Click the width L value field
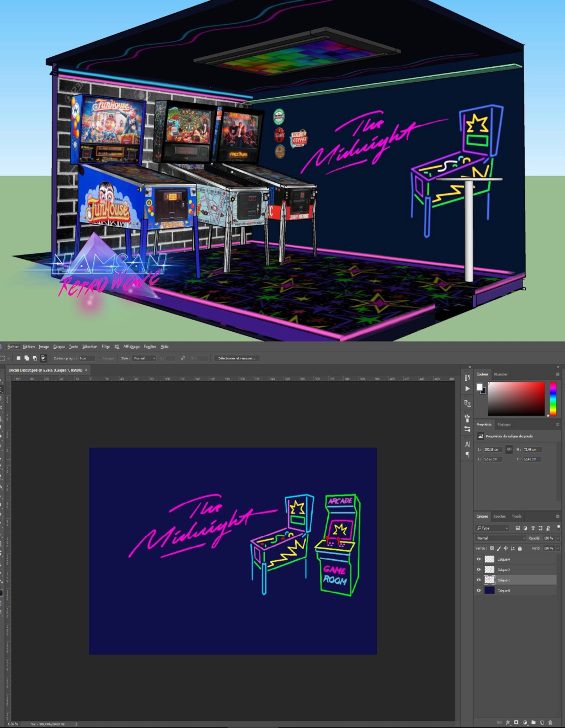565x728 pixels. [x=492, y=449]
